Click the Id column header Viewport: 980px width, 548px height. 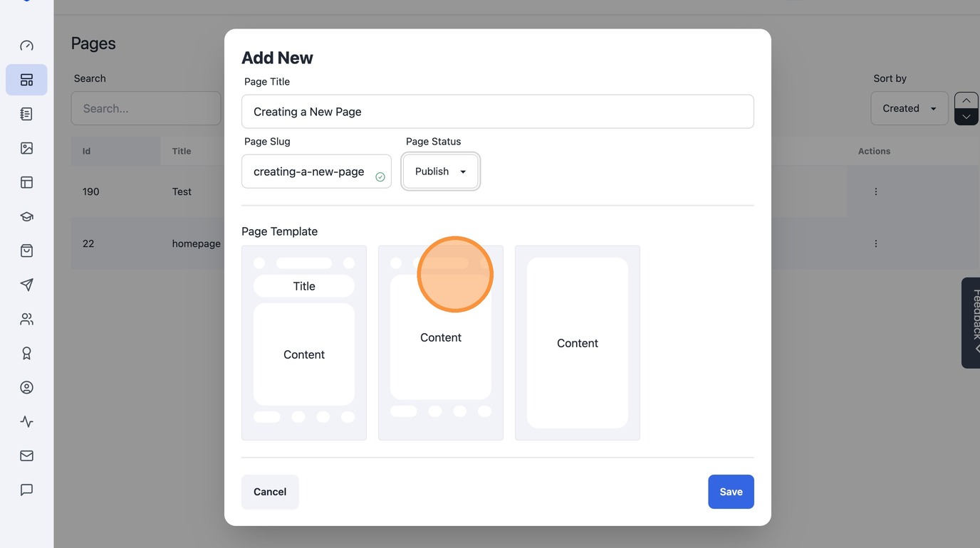116,151
